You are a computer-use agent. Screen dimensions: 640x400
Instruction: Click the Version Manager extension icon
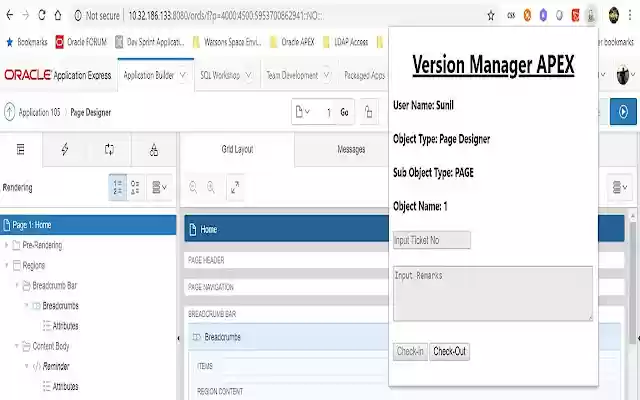point(591,16)
